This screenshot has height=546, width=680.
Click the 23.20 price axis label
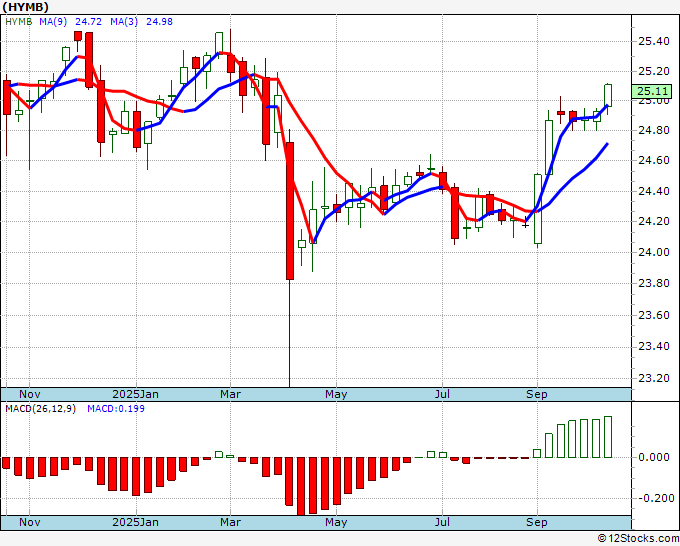(x=654, y=379)
